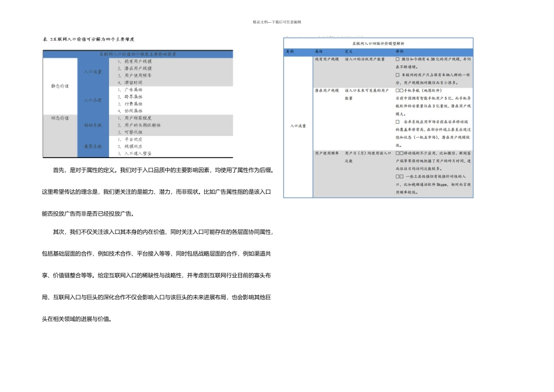Click the final line '头在相关领域的进展与价值。'
Screen dimensions: 554x392
pyautogui.click(x=77, y=319)
